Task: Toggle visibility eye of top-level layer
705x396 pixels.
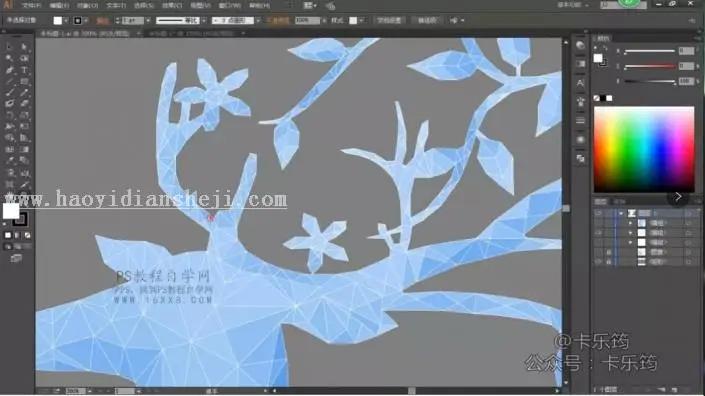Action: (x=598, y=213)
